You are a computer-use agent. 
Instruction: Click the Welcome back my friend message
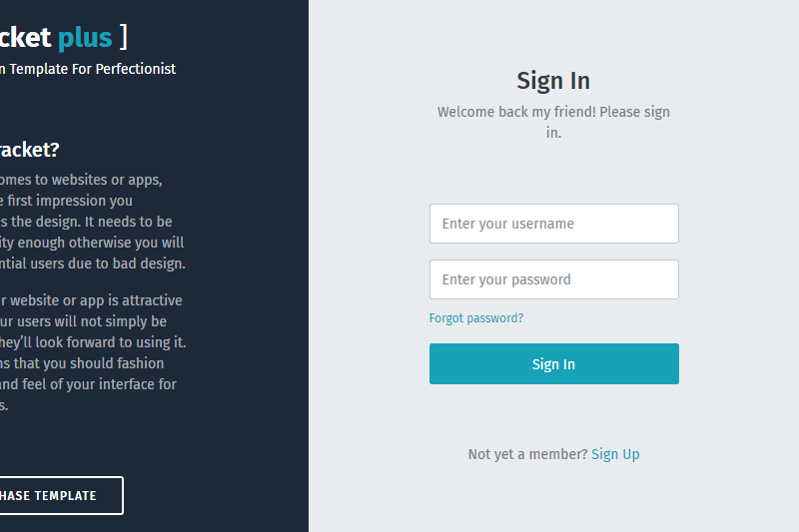click(553, 122)
